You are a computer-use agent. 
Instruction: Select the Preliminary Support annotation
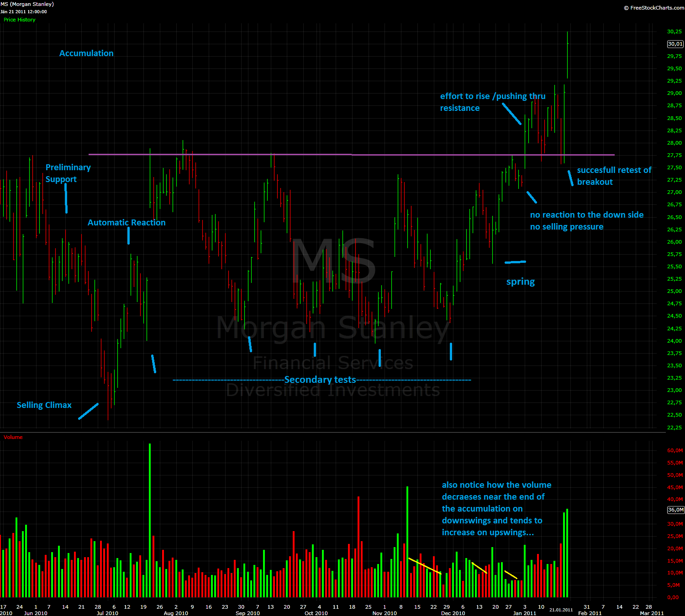(x=68, y=173)
